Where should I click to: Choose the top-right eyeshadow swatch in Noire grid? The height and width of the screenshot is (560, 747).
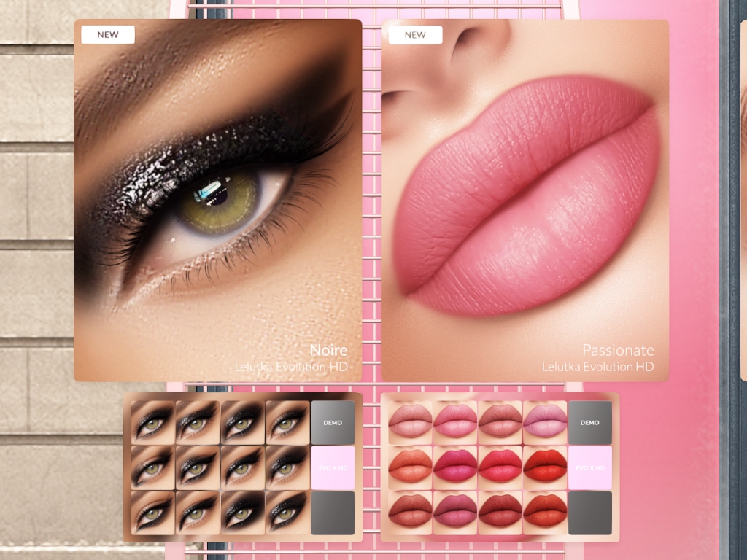coord(287,422)
